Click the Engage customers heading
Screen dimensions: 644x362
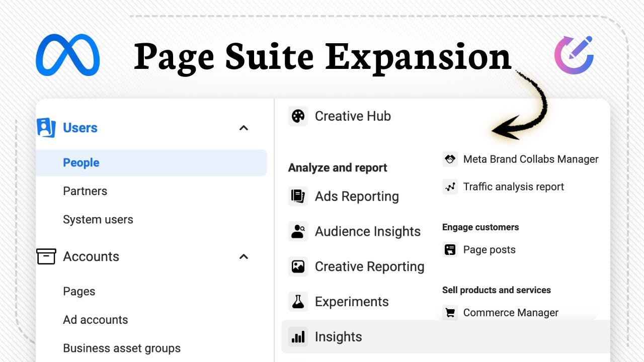pyautogui.click(x=480, y=227)
